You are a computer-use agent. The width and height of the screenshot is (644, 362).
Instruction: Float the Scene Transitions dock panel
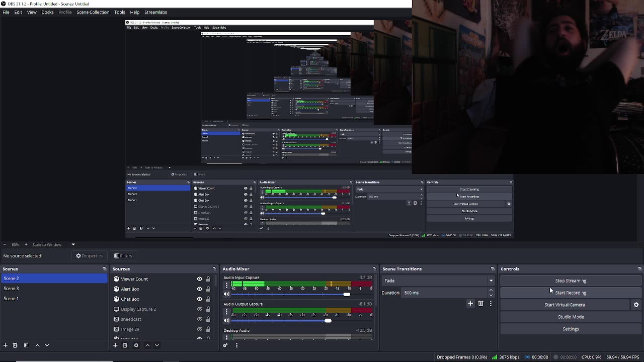pyautogui.click(x=493, y=269)
